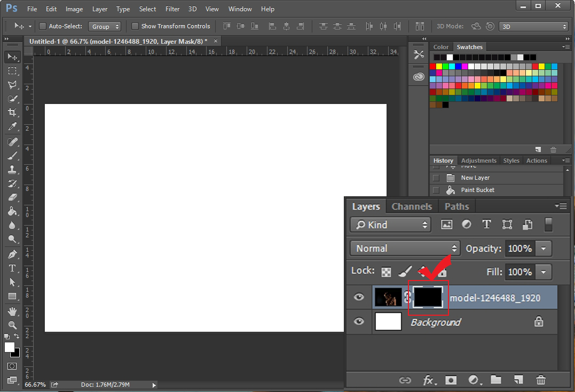575x392 pixels.
Task: Open the Fill slider dropdown arrow
Action: click(x=544, y=272)
